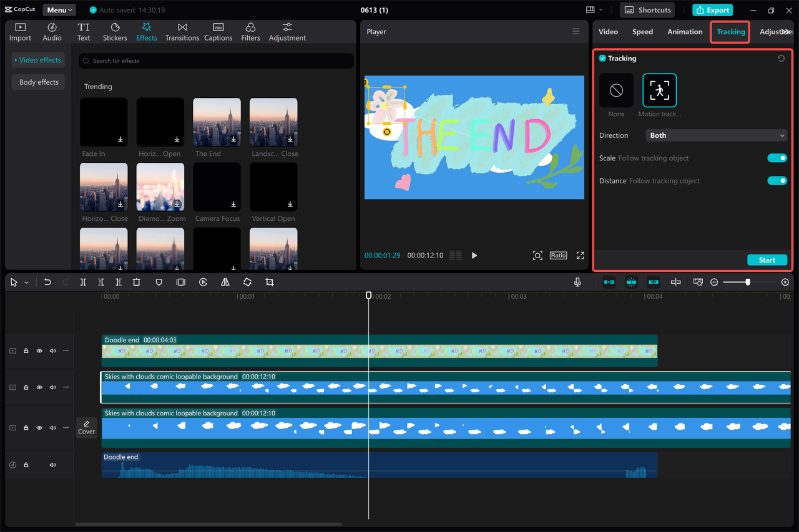
Task: Select the Split tool in the timeline toolbar
Action: (x=83, y=282)
